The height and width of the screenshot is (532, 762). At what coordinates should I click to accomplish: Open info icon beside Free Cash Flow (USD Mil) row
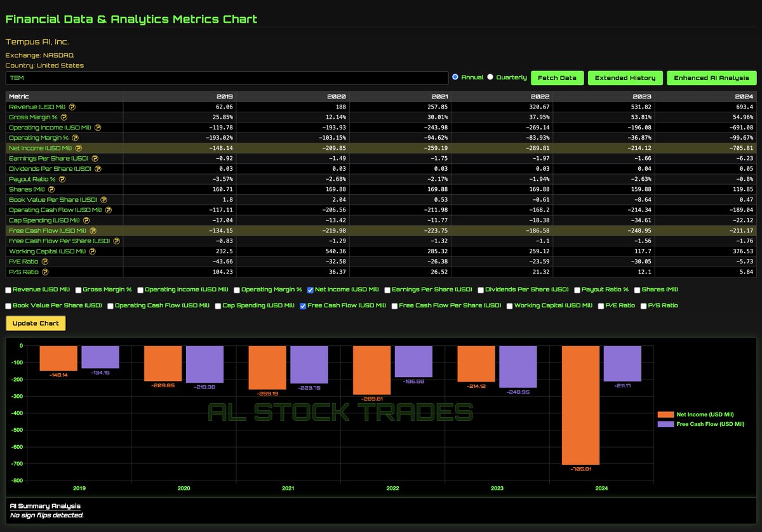pos(93,230)
